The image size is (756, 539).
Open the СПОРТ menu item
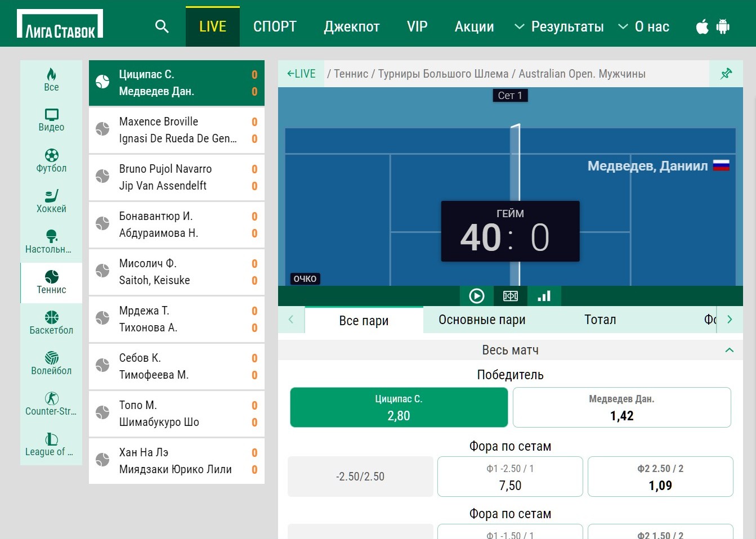[275, 26]
